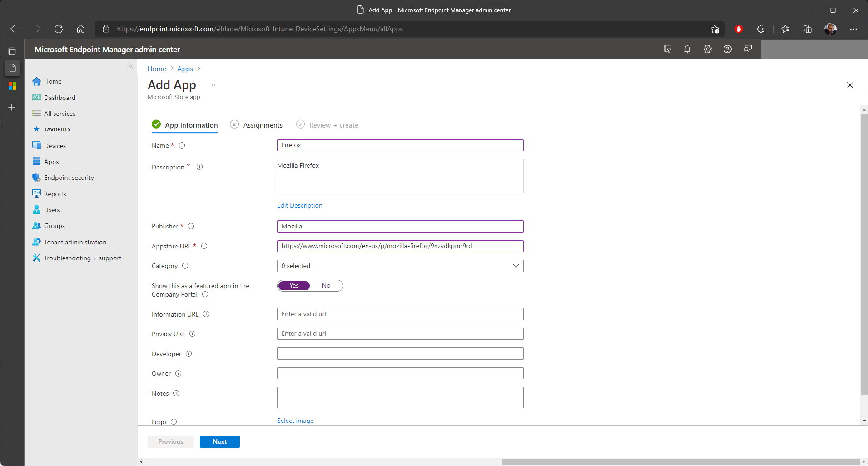This screenshot has width=868, height=466.
Task: Click the horizontal scrollbar at bottom
Action: pyautogui.click(x=681, y=462)
